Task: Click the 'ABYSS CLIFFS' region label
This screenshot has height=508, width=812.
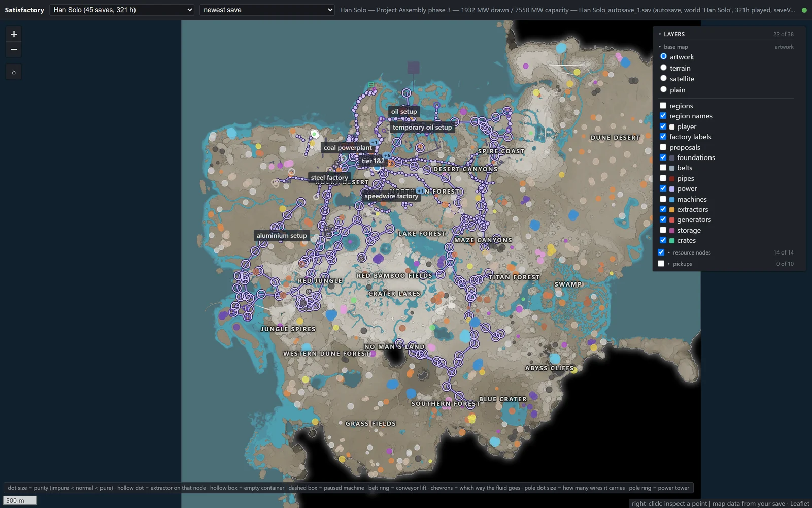Action: 550,368
